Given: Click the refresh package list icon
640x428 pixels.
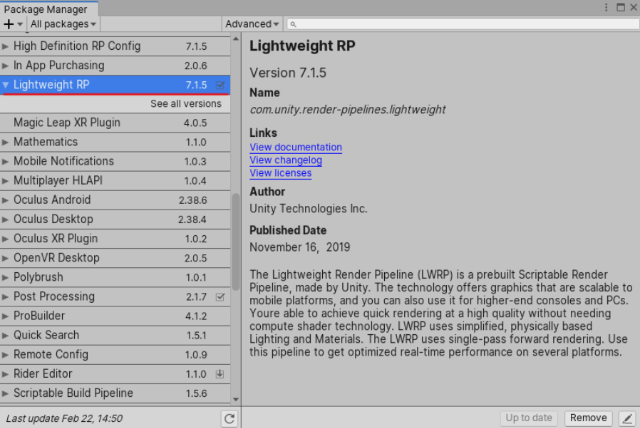Looking at the screenshot, I should click(x=229, y=418).
